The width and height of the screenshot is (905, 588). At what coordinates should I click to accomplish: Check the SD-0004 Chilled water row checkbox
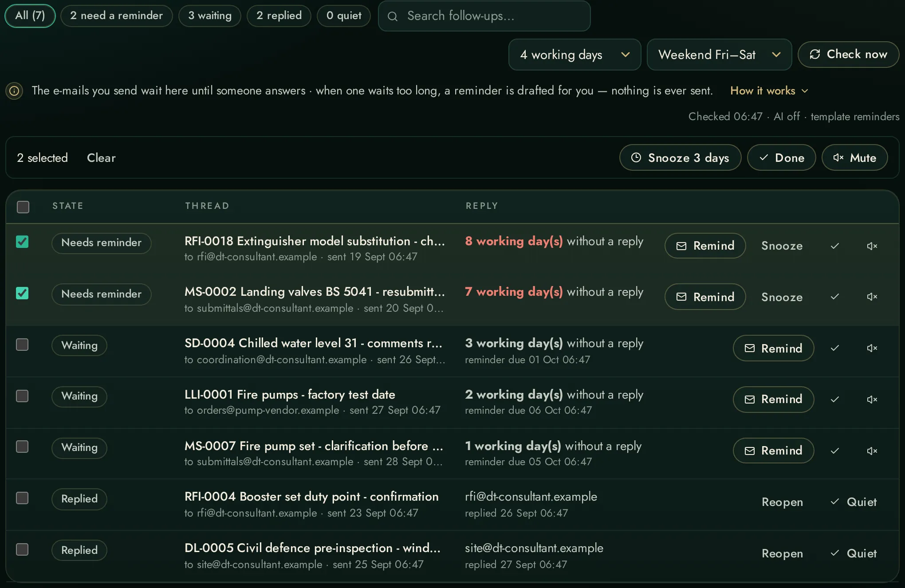[22, 345]
